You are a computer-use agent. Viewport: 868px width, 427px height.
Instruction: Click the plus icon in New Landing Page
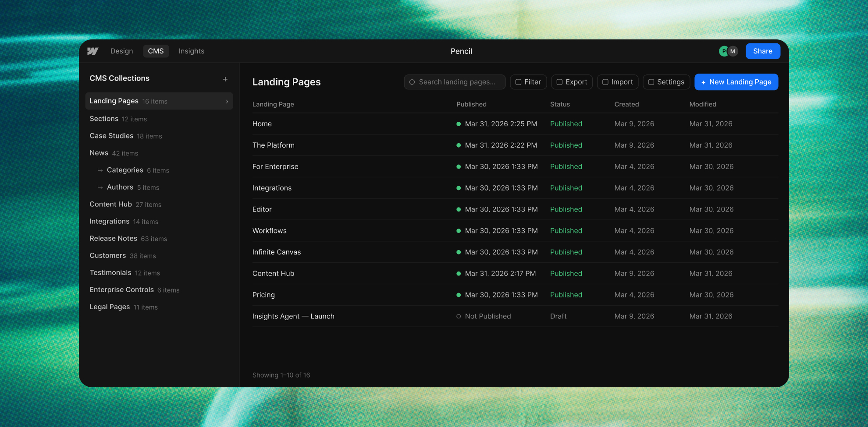pyautogui.click(x=703, y=82)
